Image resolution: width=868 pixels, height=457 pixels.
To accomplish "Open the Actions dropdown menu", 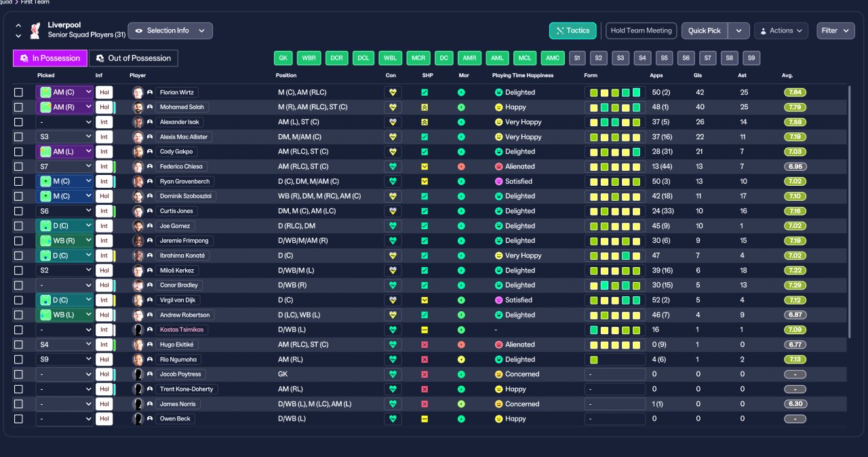I will click(x=781, y=31).
